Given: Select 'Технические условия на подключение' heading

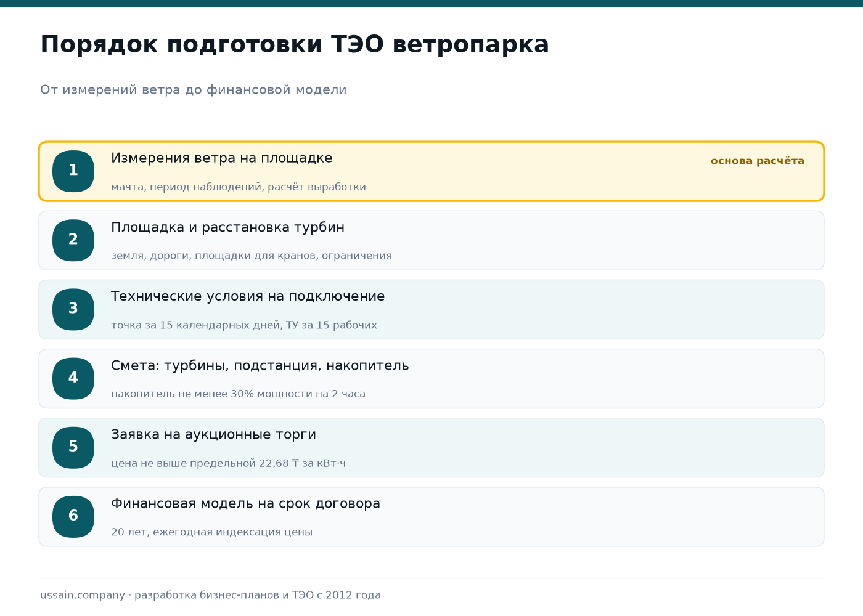Looking at the screenshot, I should [x=248, y=296].
